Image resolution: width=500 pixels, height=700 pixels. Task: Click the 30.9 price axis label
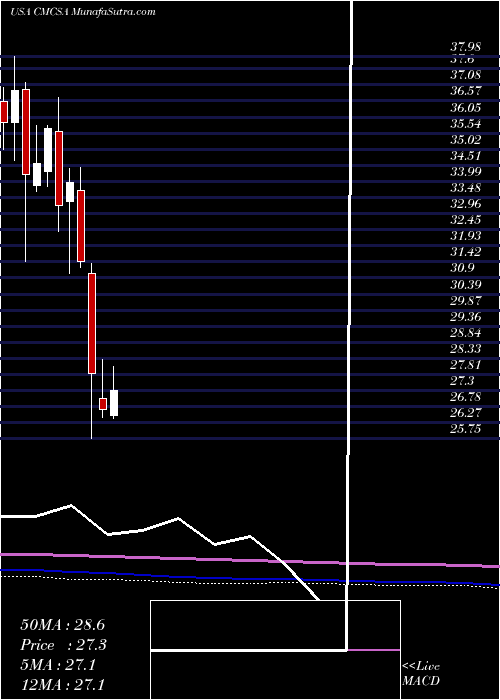coord(463,268)
